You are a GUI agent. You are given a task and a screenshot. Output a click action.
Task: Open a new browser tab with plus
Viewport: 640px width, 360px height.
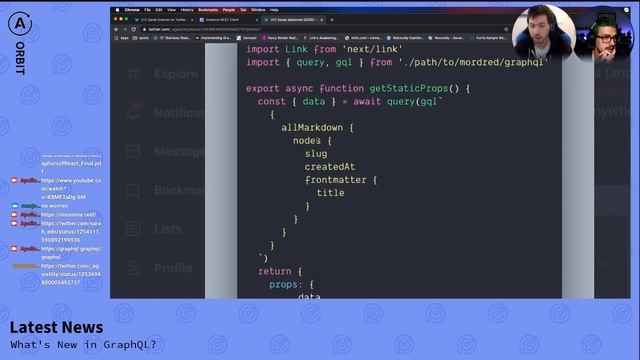tap(332, 20)
